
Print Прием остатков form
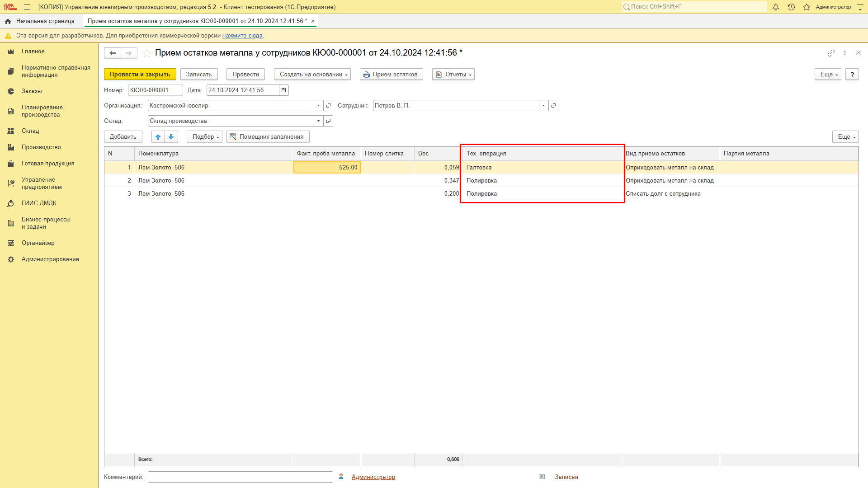point(392,75)
